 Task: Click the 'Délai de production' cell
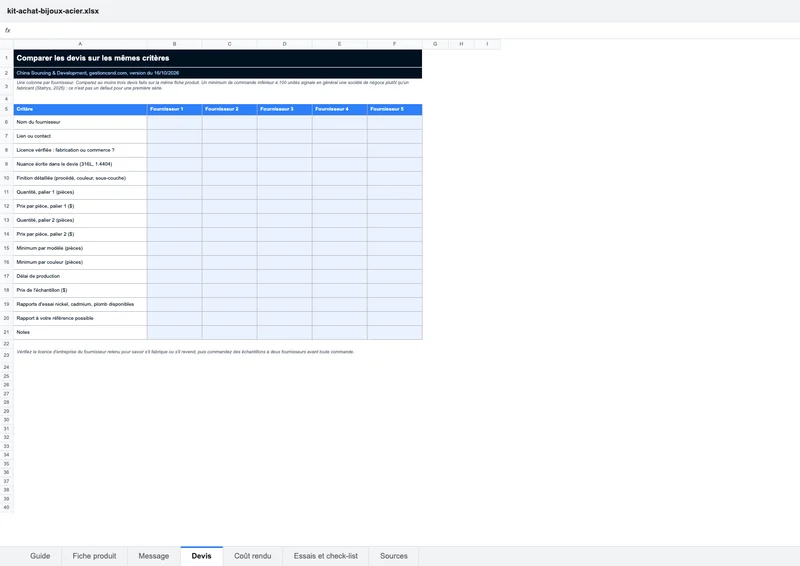point(80,276)
